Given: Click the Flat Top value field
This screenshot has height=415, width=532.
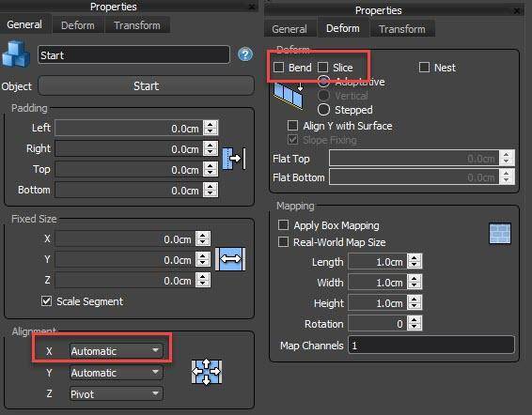Looking at the screenshot, I should point(415,158).
